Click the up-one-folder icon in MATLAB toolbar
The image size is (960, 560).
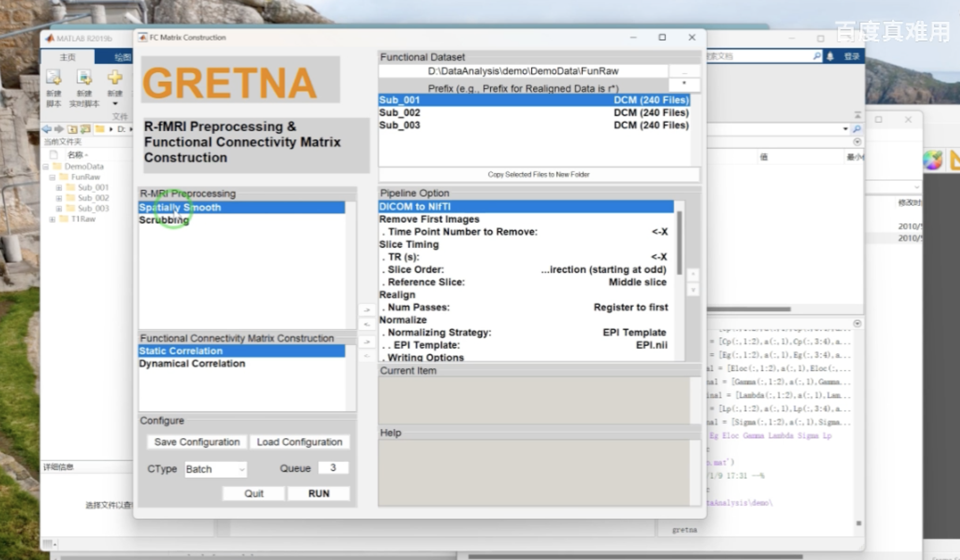72,129
